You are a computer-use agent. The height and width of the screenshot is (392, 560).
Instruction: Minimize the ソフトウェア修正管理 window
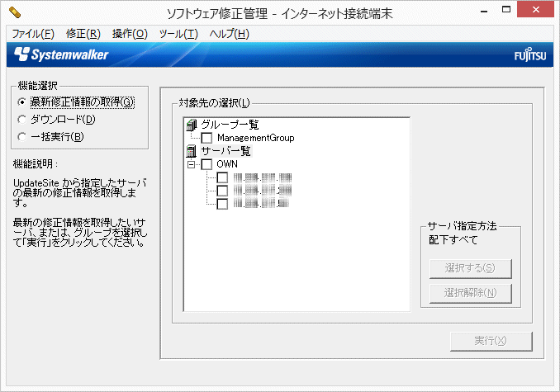pyautogui.click(x=484, y=11)
